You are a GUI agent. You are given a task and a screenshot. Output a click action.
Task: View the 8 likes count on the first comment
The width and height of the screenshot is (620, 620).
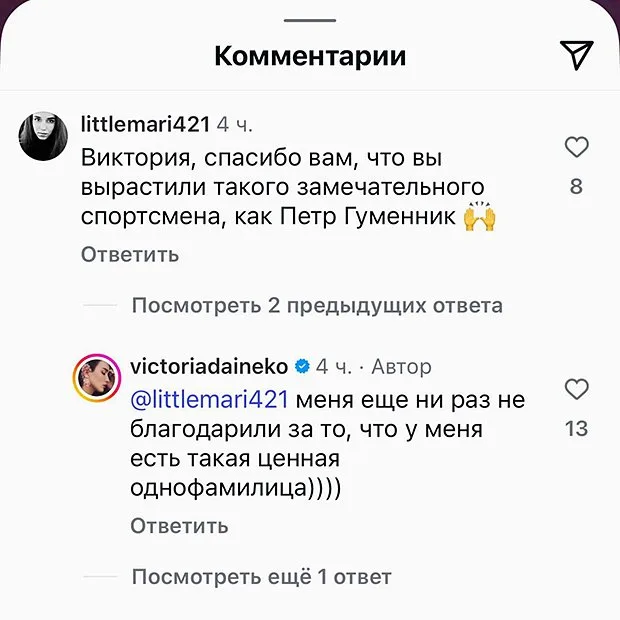(576, 187)
